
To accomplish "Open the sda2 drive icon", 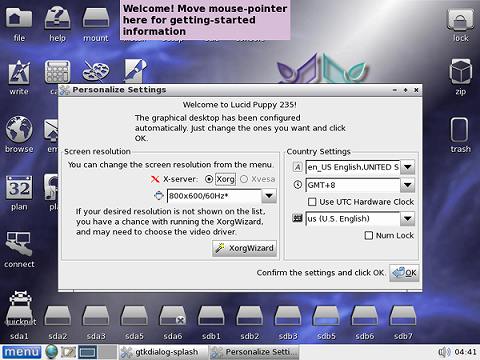I will (57, 317).
